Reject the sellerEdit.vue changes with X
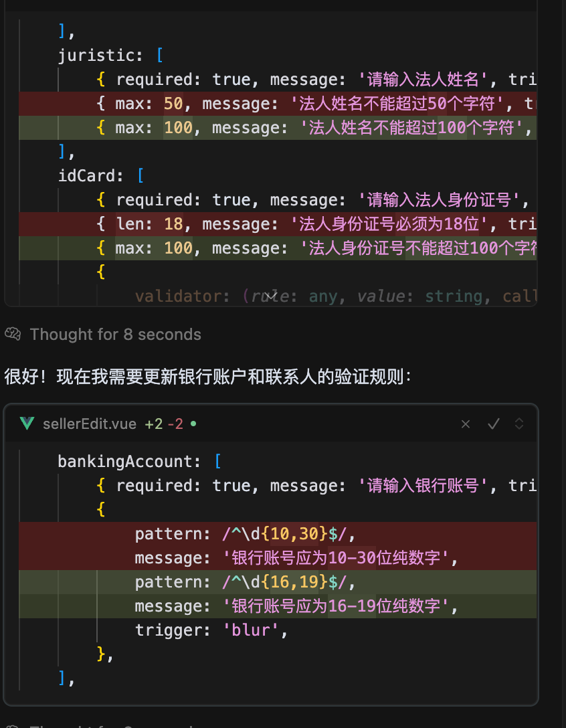This screenshot has width=566, height=728. click(x=465, y=424)
